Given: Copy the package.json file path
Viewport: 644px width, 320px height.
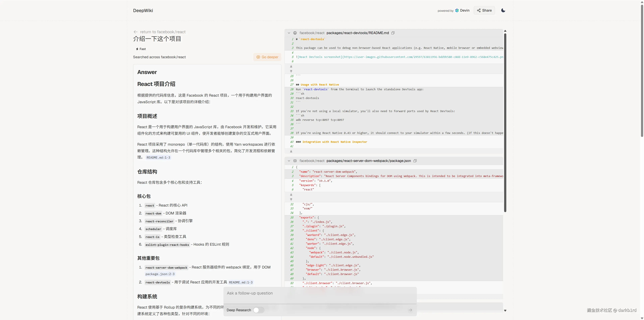Looking at the screenshot, I should [x=415, y=161].
